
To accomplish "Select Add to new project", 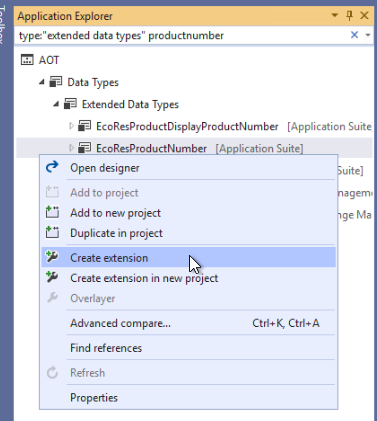I will coord(188,213).
